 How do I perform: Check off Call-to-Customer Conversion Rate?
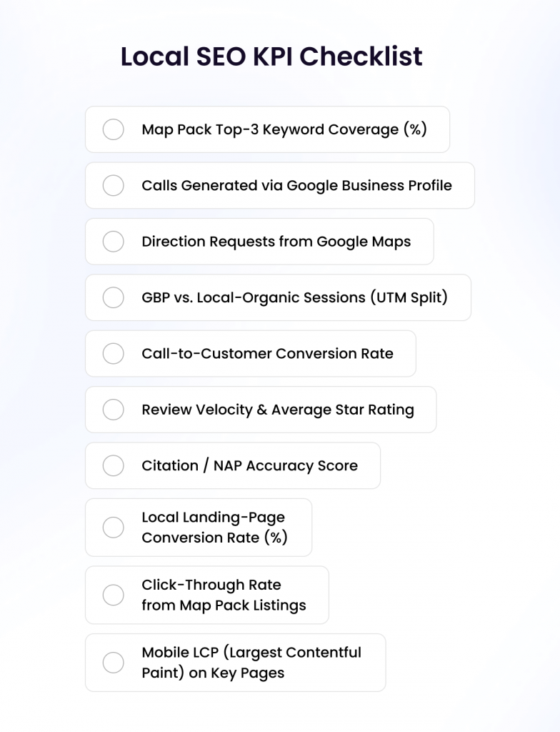coord(114,353)
